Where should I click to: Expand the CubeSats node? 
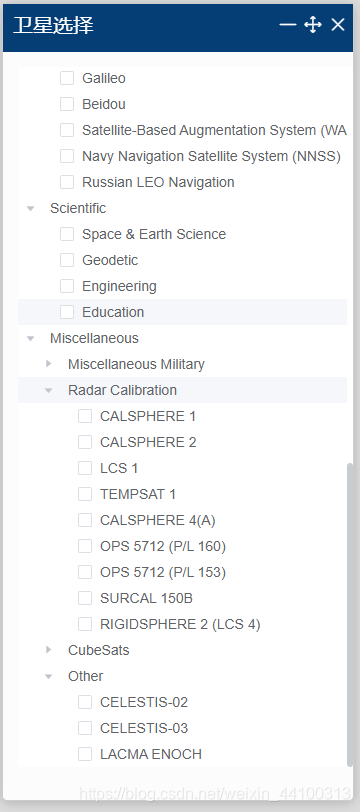click(49, 650)
